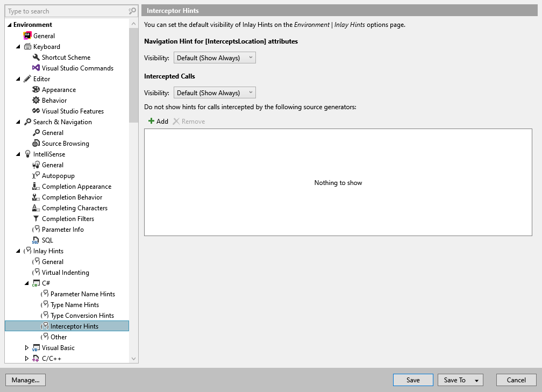Click the Autopopup icon
This screenshot has width=542, height=392.
pyautogui.click(x=36, y=176)
